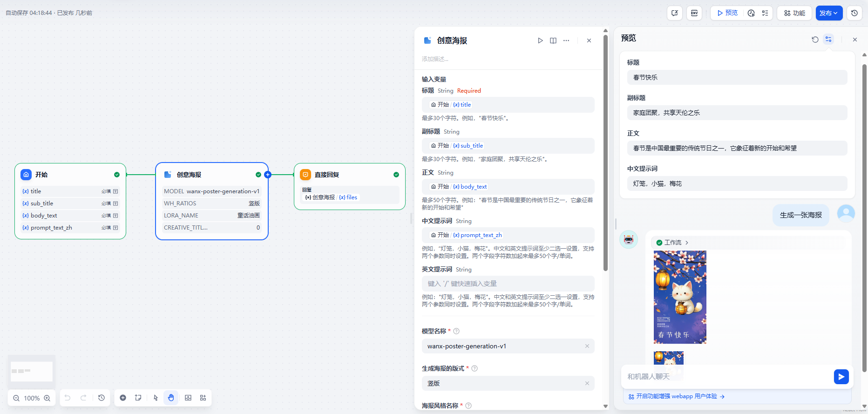Expand the 发布 publish dropdown
868x414 pixels.
click(x=829, y=13)
